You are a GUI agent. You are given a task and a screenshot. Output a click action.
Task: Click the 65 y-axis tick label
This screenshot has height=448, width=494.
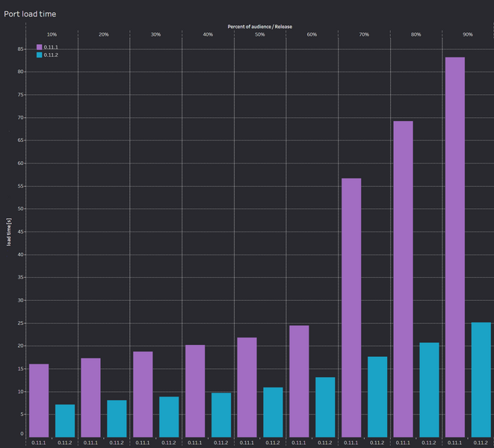[x=20, y=140]
